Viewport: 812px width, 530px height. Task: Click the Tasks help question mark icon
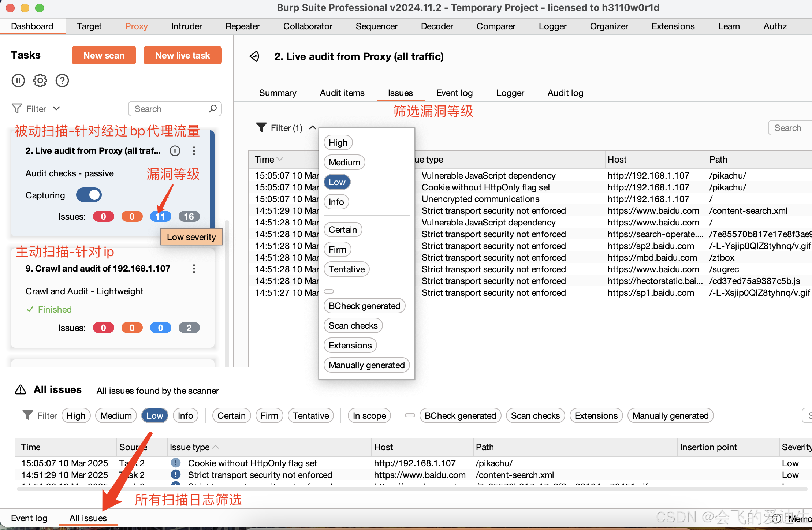[x=62, y=81]
